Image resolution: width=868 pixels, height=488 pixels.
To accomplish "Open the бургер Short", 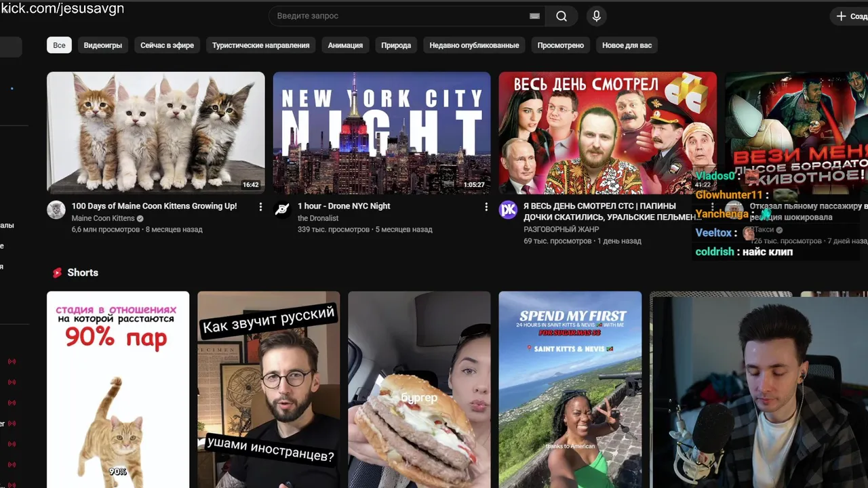I will (x=419, y=390).
